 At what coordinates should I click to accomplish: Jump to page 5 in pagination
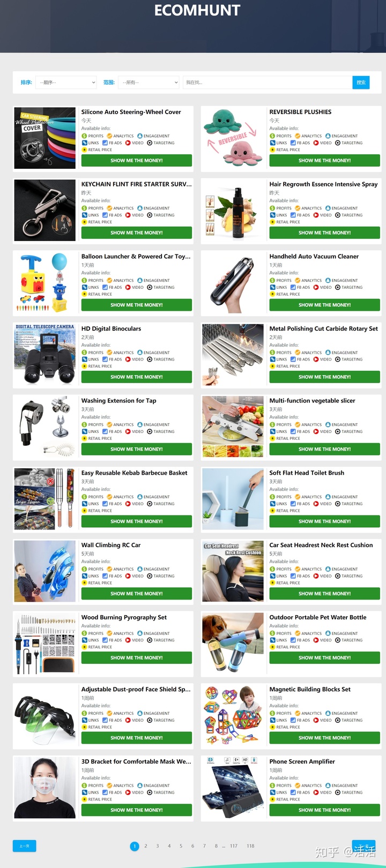(181, 846)
